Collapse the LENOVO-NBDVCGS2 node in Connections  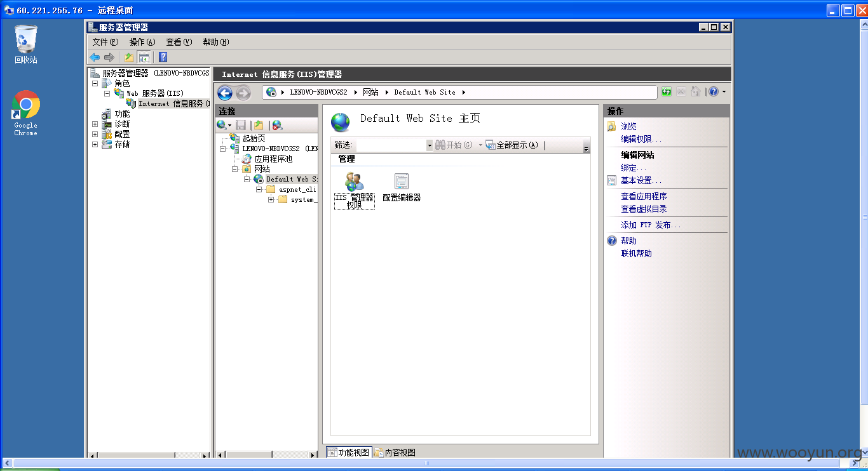(222, 149)
